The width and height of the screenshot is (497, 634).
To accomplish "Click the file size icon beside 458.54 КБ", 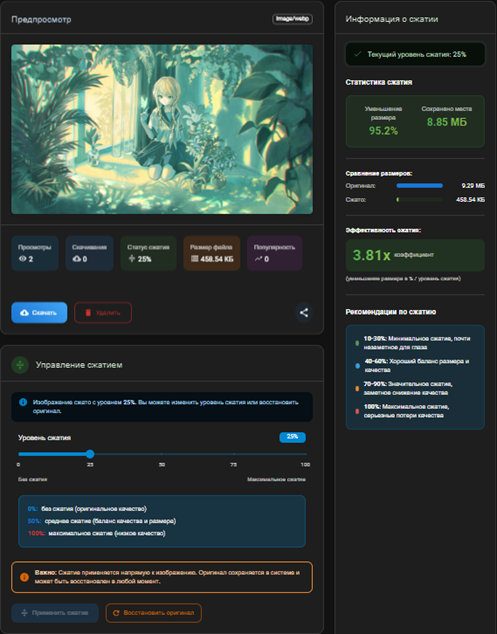I will 195,259.
